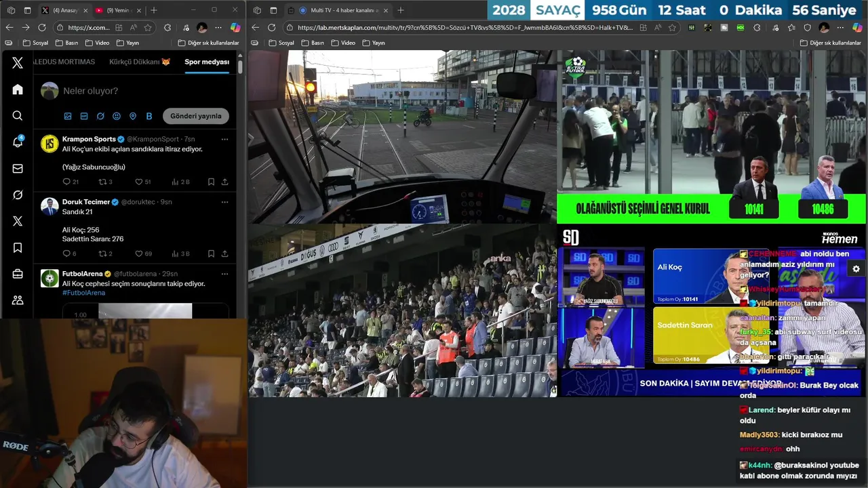The width and height of the screenshot is (868, 488).
Task: Bookmark the Krampon Sports post
Action: coord(211,182)
